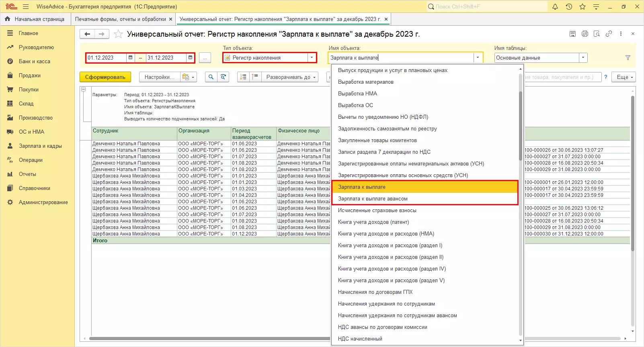Open history clock icon in title bar
The image size is (644, 347).
(x=569, y=7)
